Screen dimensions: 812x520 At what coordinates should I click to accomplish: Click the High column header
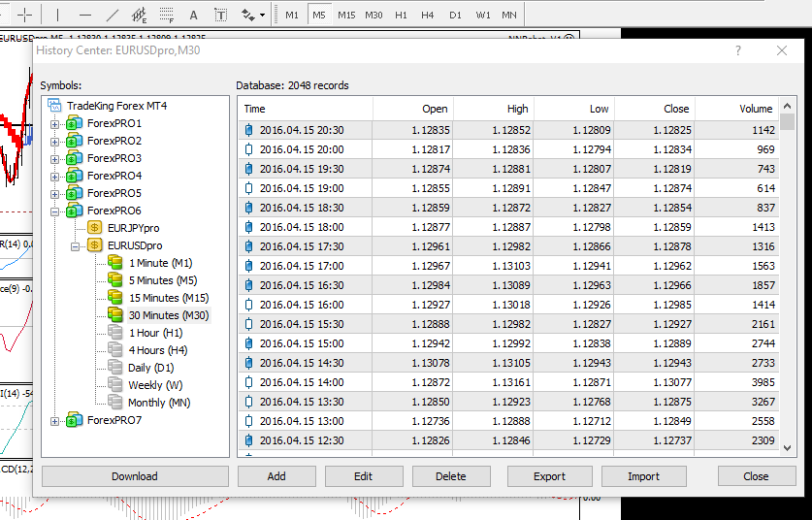pos(494,109)
